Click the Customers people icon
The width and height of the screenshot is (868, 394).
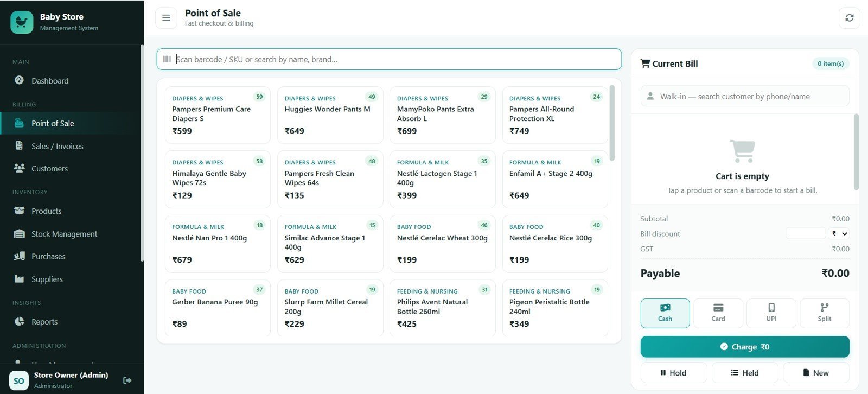[x=19, y=168]
